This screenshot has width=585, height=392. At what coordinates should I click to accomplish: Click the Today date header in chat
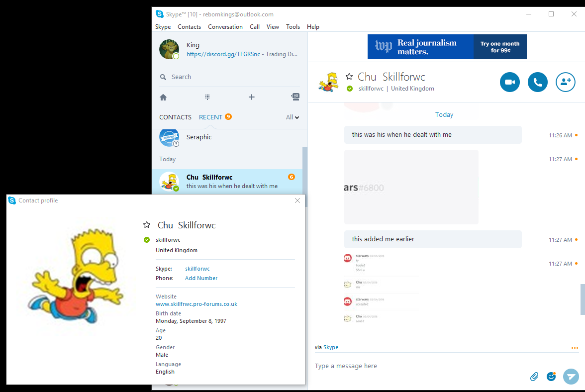coord(444,115)
